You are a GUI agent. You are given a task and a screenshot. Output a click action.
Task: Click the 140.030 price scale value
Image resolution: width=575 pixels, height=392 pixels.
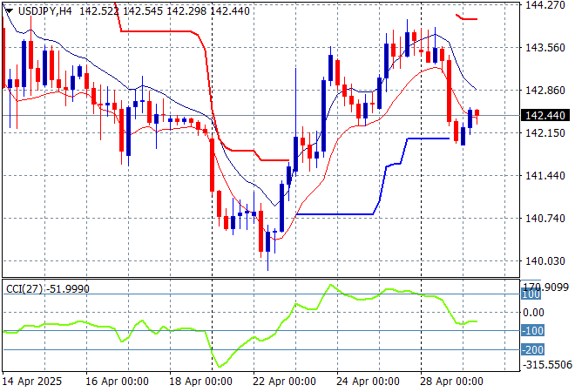click(545, 261)
